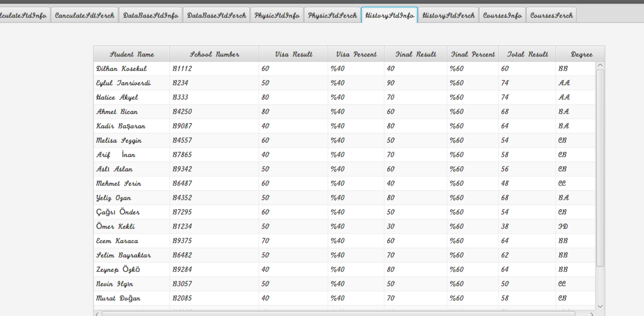
Task: Select student name Hatice Akyel
Action: pyautogui.click(x=117, y=97)
